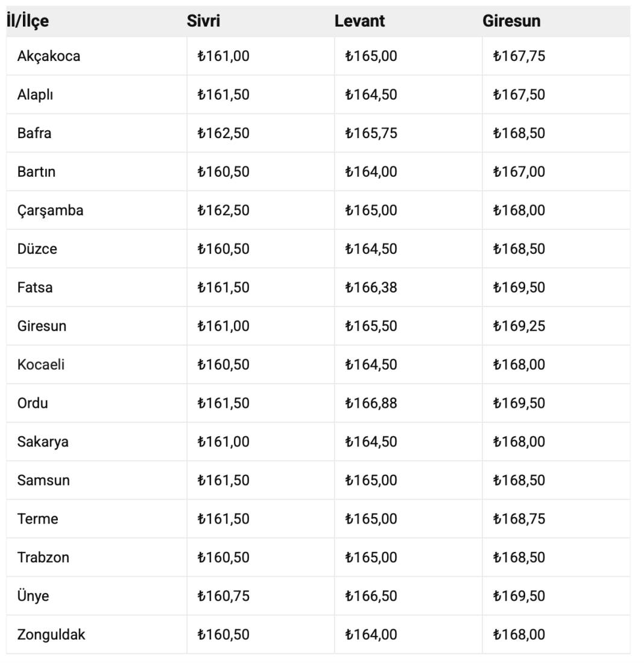This screenshot has height=663, width=644.
Task: Select the Giresun column header
Action: 511,21
